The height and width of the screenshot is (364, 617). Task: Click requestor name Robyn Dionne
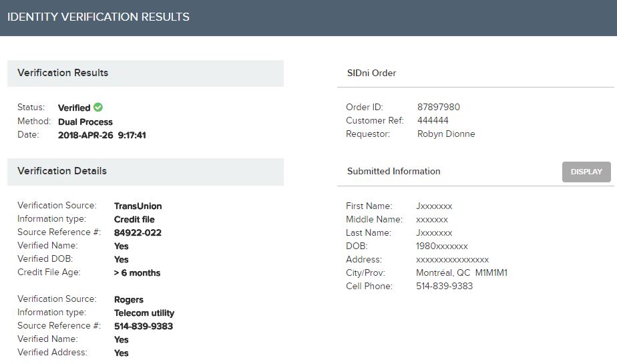coord(446,134)
